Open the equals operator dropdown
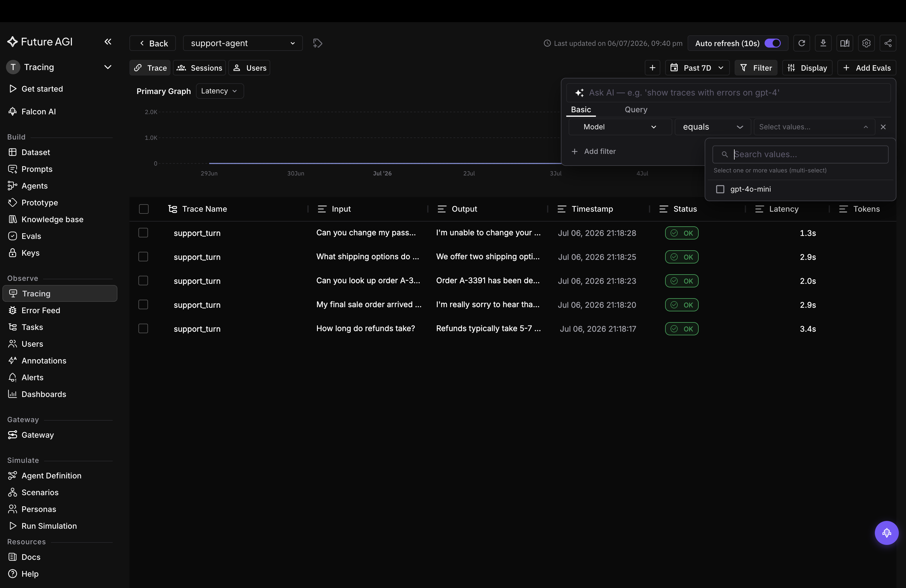This screenshot has width=906, height=588. tap(713, 127)
